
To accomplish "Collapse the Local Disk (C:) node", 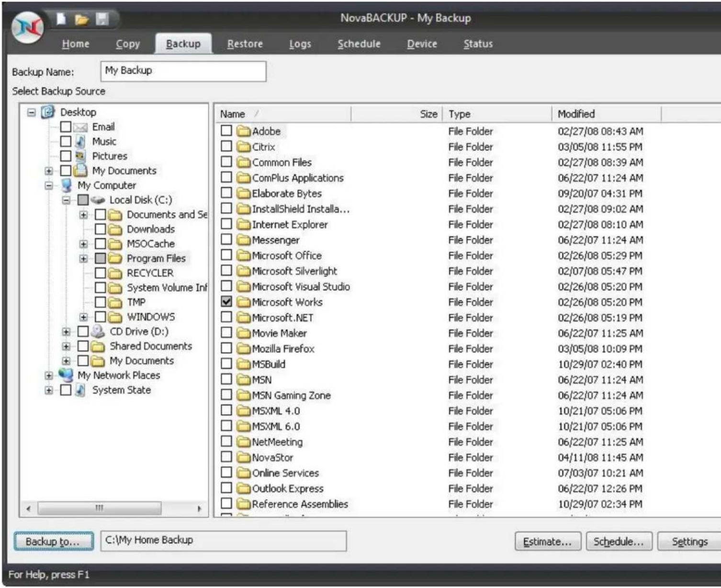I will [x=66, y=200].
